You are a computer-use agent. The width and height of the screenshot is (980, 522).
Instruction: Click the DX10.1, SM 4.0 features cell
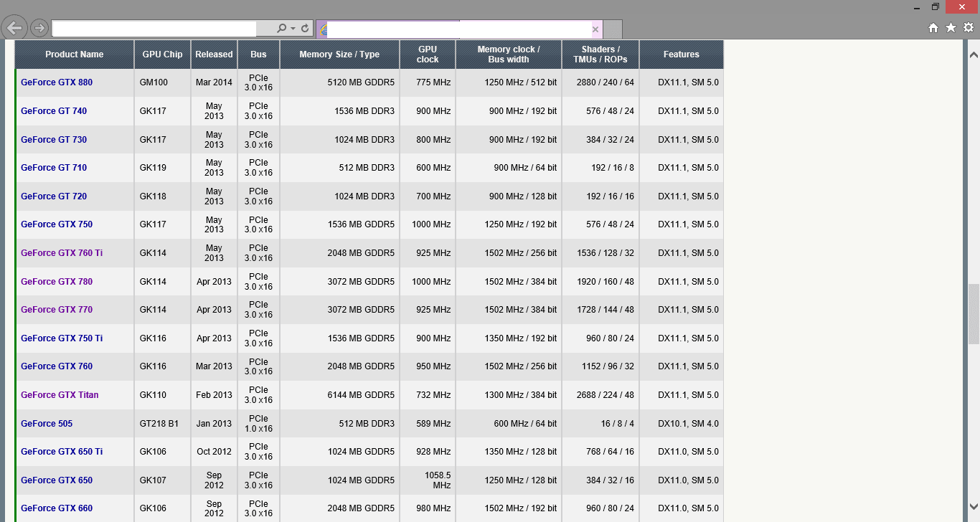coord(681,424)
